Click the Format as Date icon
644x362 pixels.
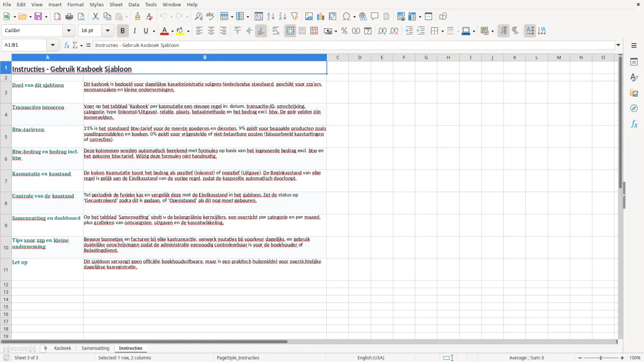pyautogui.click(x=368, y=31)
